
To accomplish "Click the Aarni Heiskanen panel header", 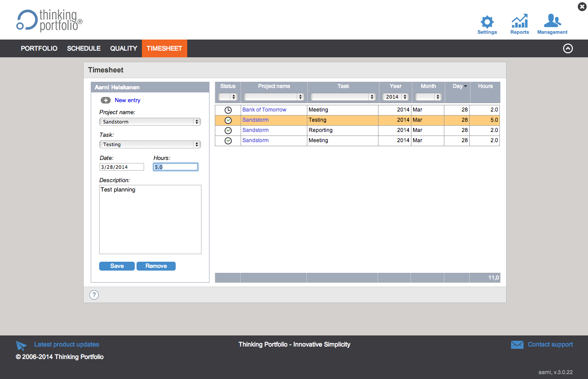I will (150, 88).
